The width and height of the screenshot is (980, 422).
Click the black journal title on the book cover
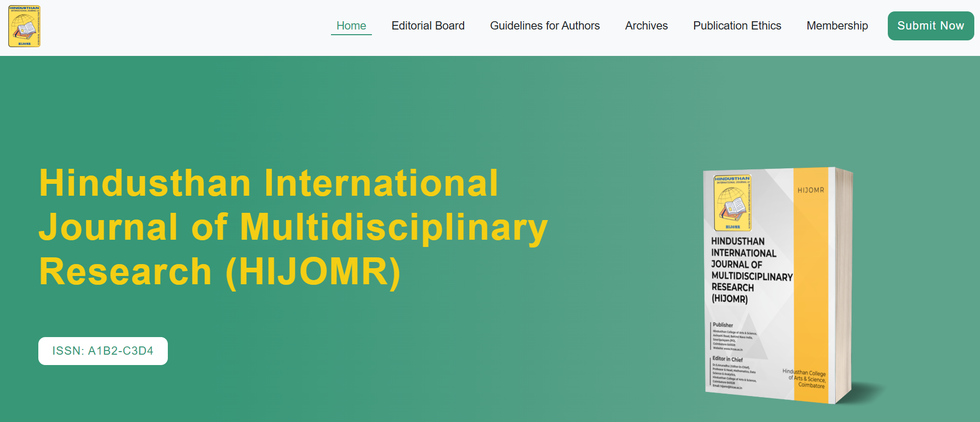pos(746,270)
